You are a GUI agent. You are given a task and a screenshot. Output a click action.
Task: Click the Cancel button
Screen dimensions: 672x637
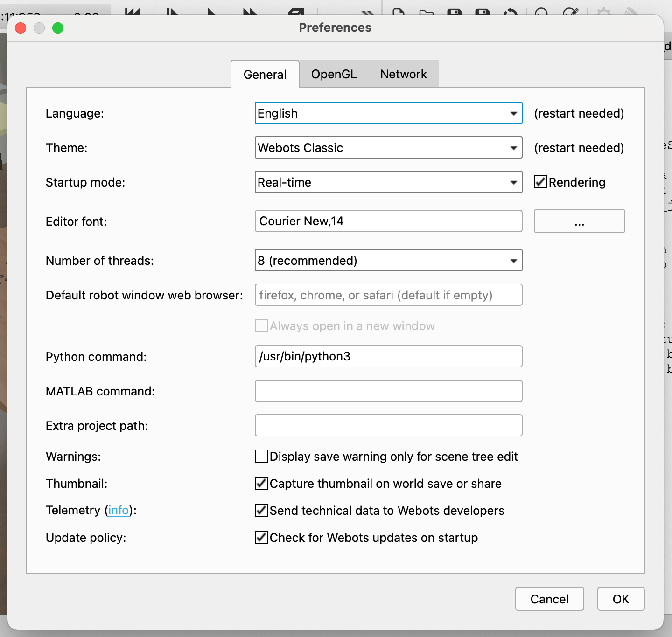(549, 599)
